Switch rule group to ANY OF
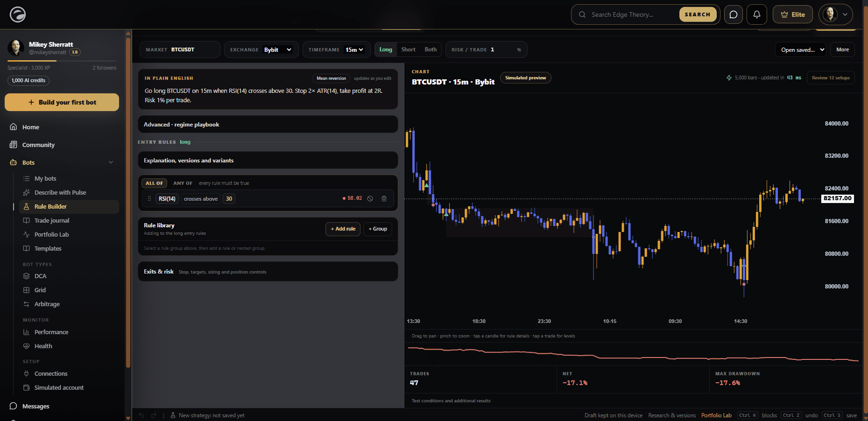Screen dimensions: 868x421 [x=183, y=183]
